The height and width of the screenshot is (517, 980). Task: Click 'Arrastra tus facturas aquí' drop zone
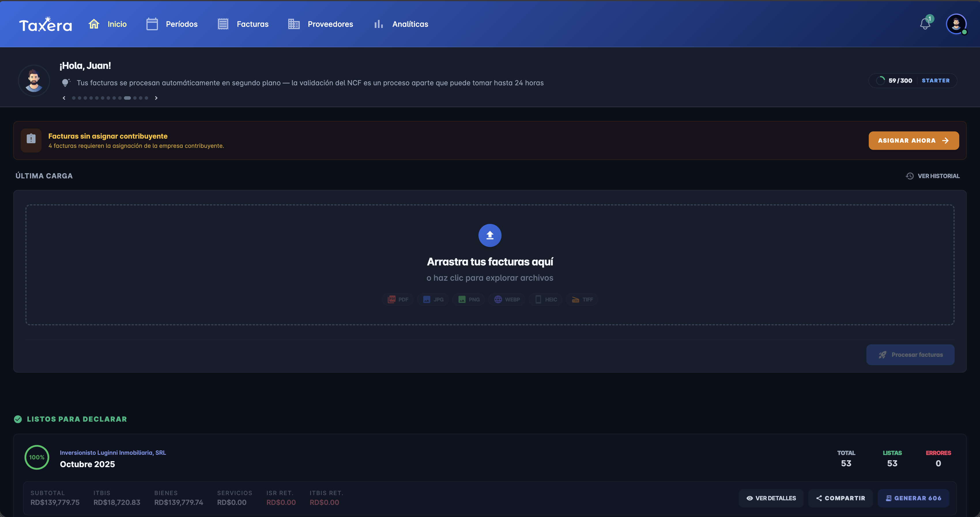(x=490, y=265)
